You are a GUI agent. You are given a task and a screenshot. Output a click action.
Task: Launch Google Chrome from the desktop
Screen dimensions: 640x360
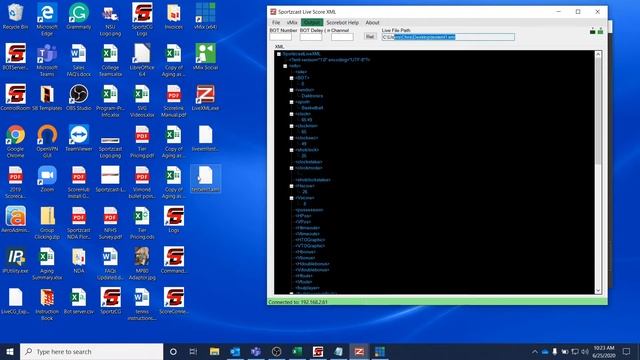click(x=15, y=141)
